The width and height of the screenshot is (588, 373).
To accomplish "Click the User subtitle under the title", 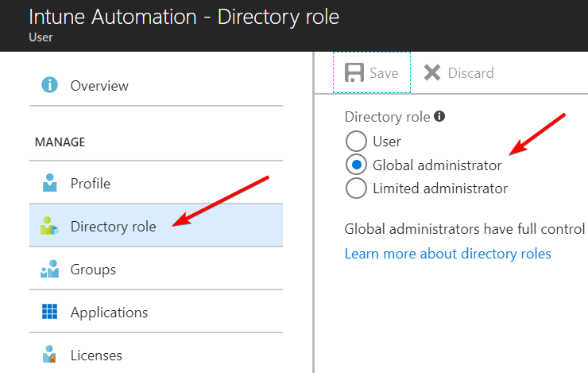I will tap(41, 37).
